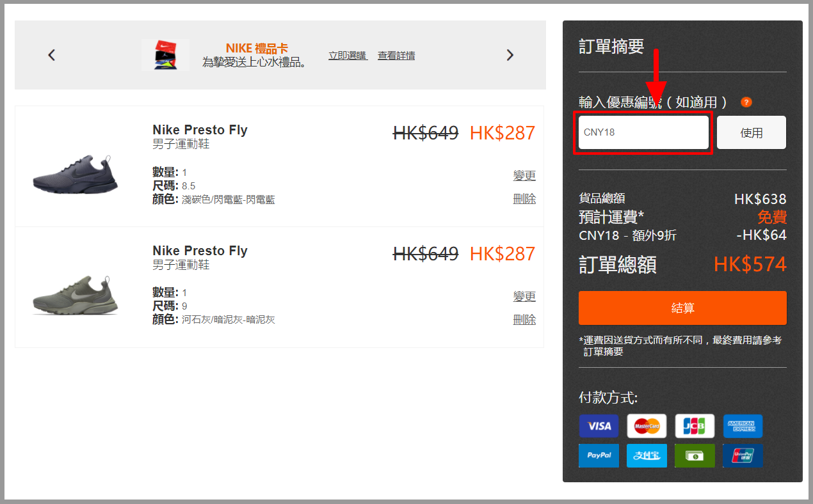Open the promo code help question icon
The image size is (813, 504).
tap(746, 102)
